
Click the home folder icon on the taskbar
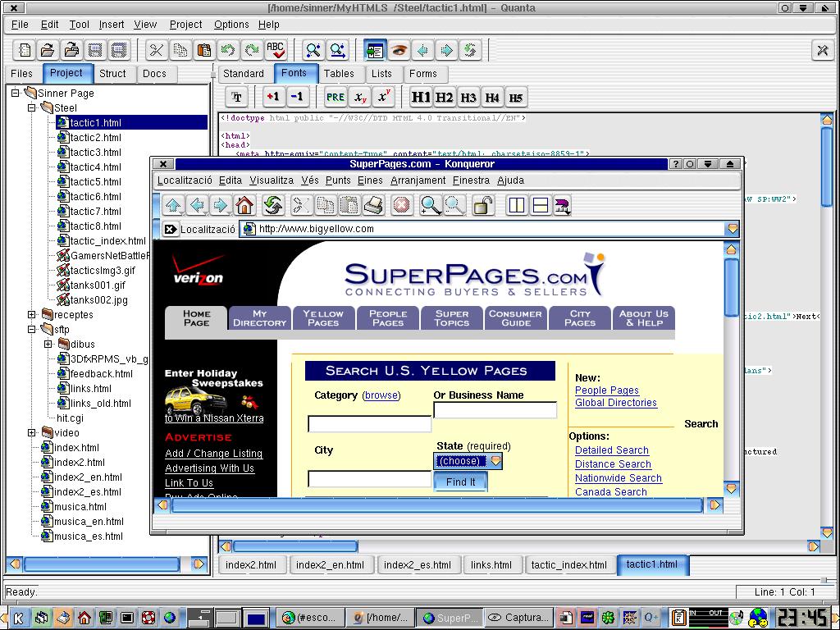point(84,619)
